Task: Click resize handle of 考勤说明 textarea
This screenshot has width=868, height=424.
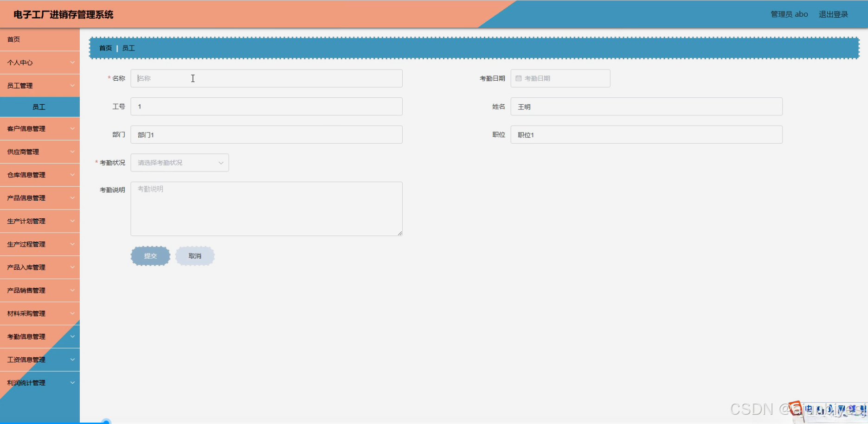Action: 400,233
